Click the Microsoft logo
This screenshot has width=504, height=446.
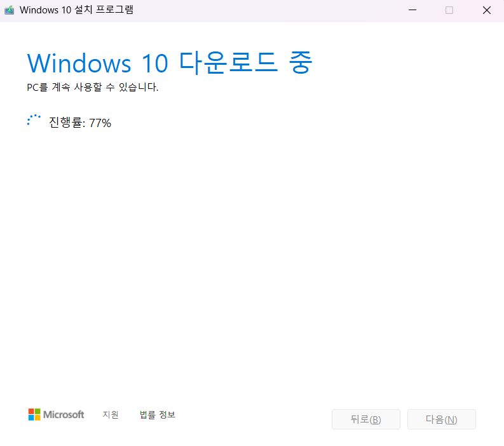tap(56, 414)
